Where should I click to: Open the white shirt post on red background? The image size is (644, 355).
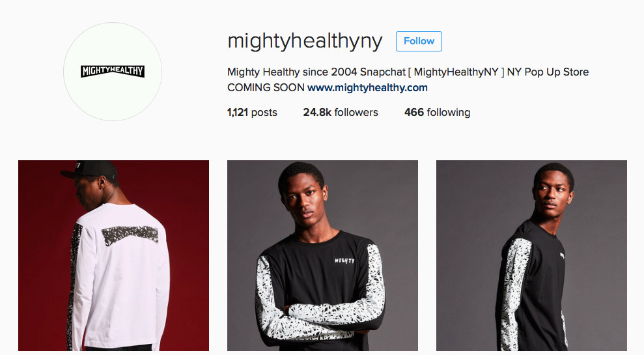point(113,255)
